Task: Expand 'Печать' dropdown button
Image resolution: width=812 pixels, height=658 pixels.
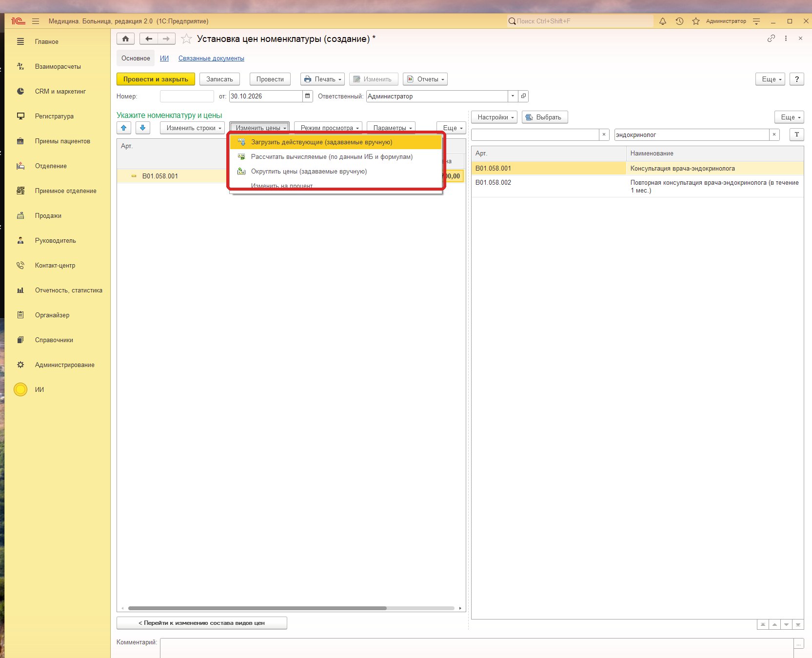Action: (x=322, y=79)
